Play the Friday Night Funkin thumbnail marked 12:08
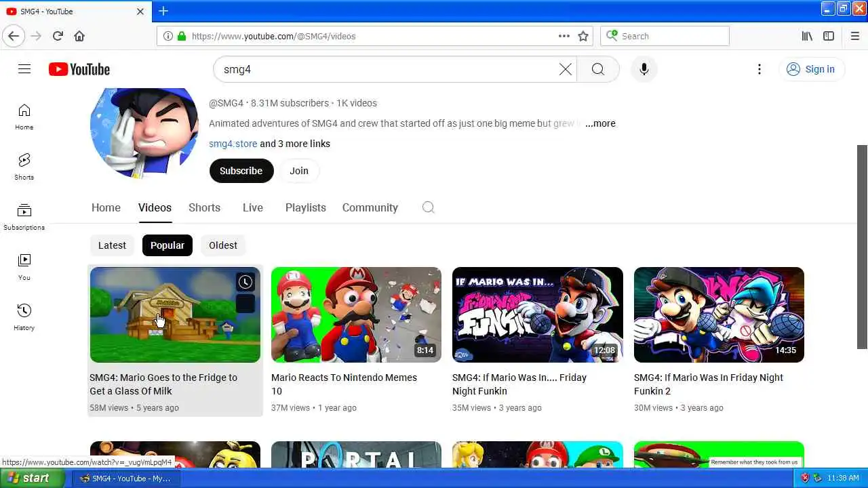 (538, 314)
